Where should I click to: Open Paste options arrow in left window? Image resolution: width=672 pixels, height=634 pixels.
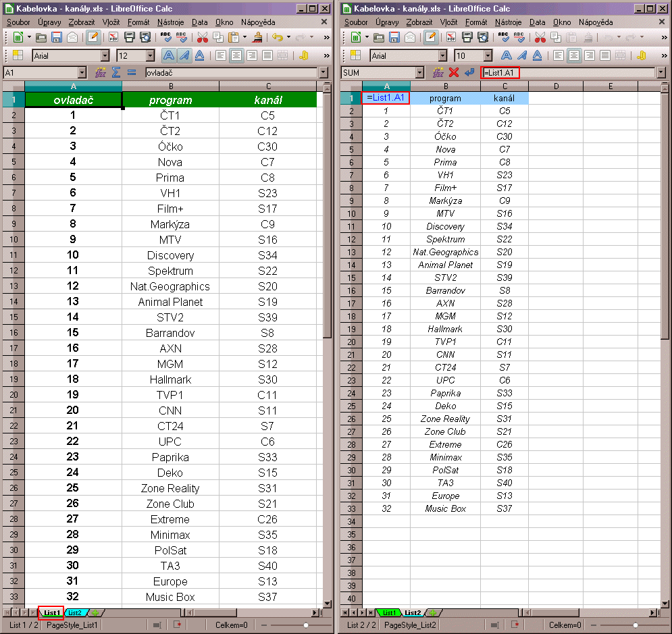pos(244,38)
